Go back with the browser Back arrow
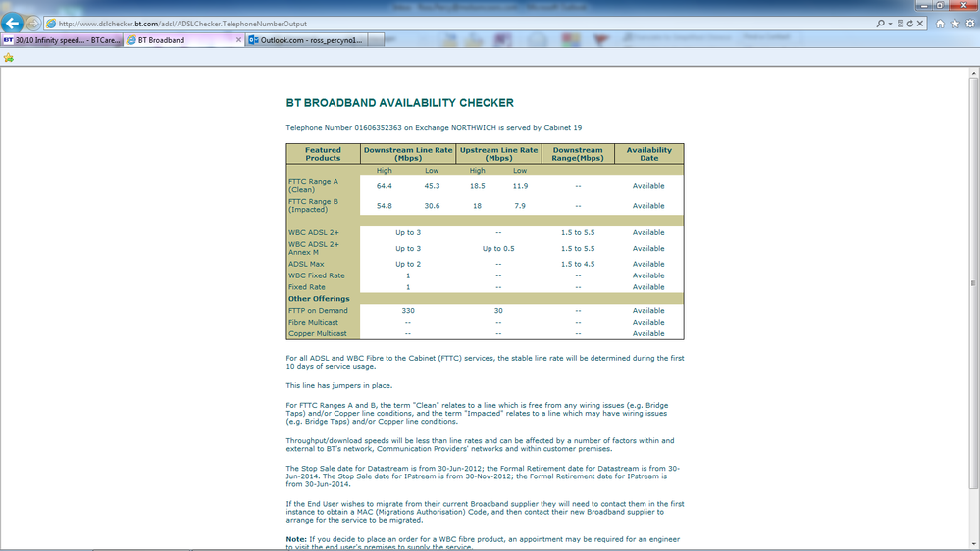 tap(12, 24)
